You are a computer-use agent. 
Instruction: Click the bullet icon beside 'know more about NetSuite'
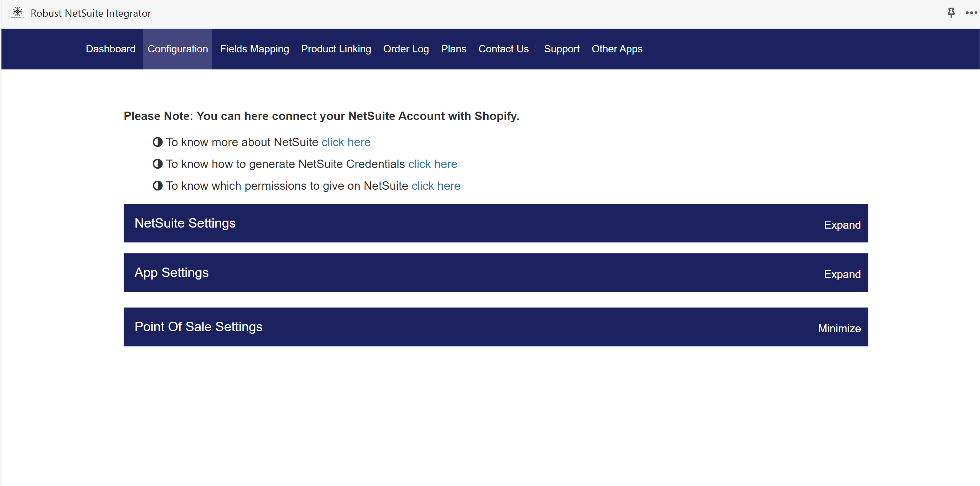tap(157, 142)
